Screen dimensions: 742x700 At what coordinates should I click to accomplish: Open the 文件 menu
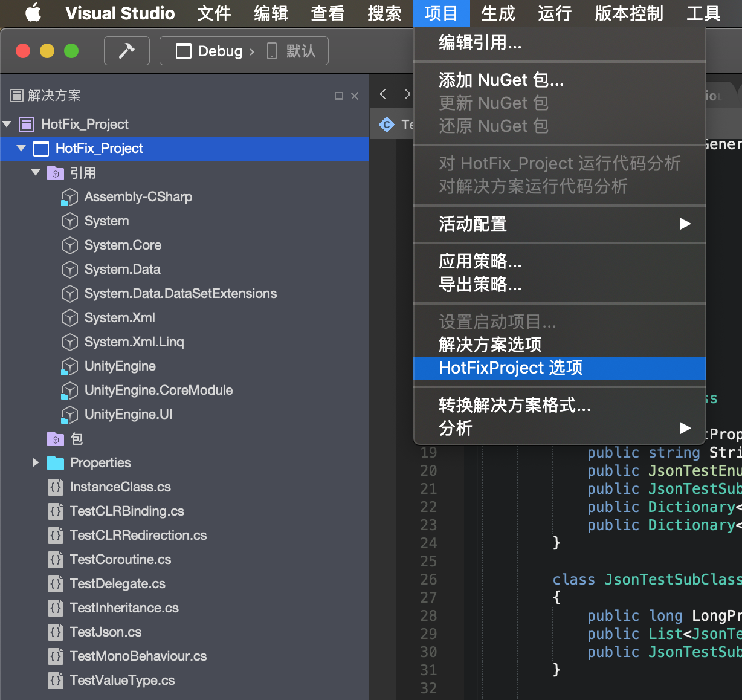click(215, 13)
